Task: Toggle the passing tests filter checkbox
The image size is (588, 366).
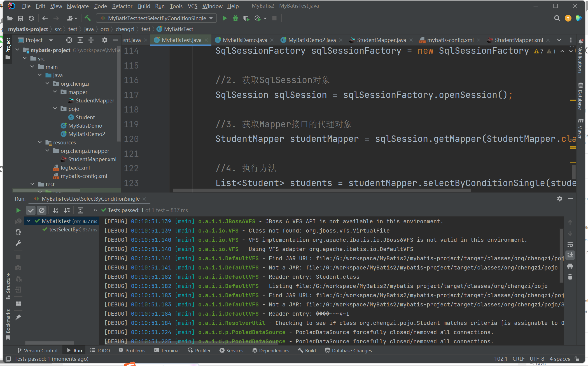Action: coord(31,210)
